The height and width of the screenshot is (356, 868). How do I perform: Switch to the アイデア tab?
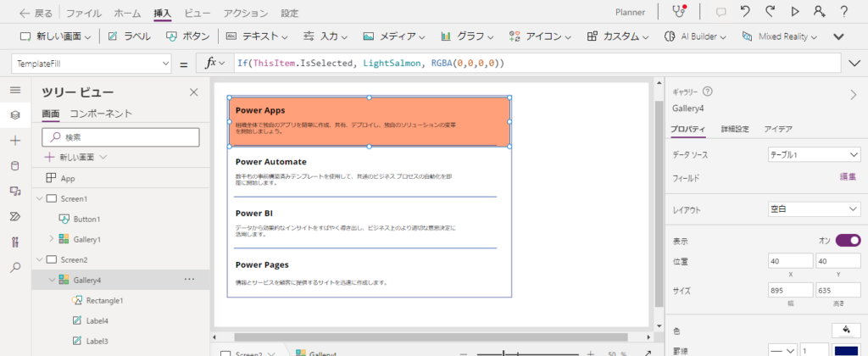pyautogui.click(x=778, y=129)
